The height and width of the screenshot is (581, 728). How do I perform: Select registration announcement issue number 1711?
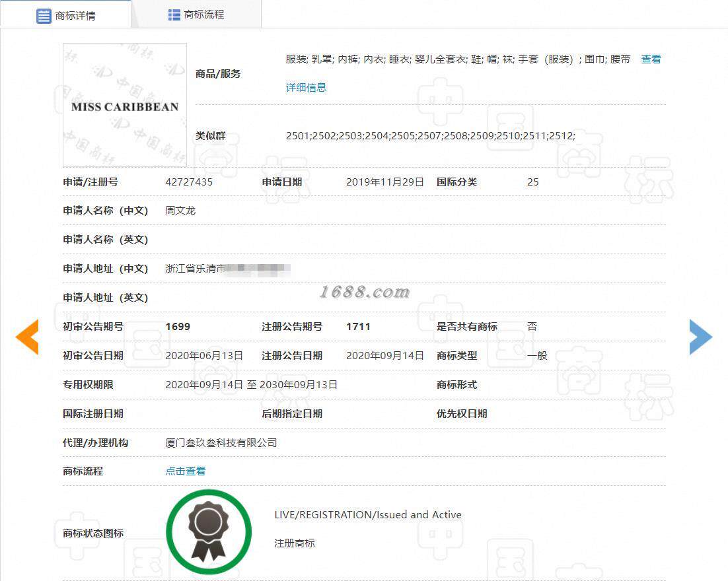(x=359, y=327)
